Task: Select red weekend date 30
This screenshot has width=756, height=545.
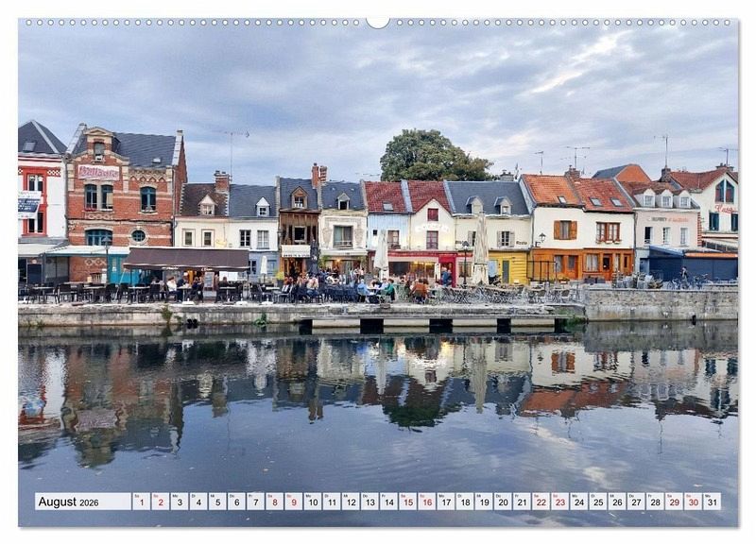Action: pos(694,502)
